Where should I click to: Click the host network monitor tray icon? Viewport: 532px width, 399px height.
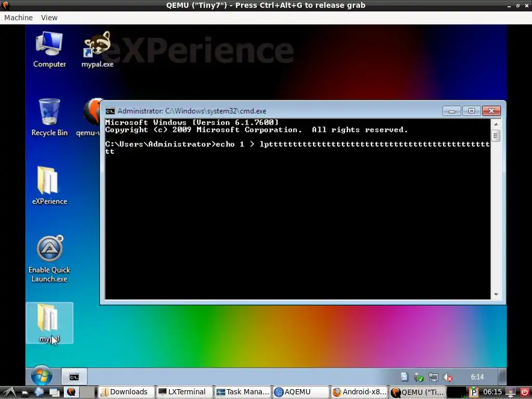click(511, 392)
